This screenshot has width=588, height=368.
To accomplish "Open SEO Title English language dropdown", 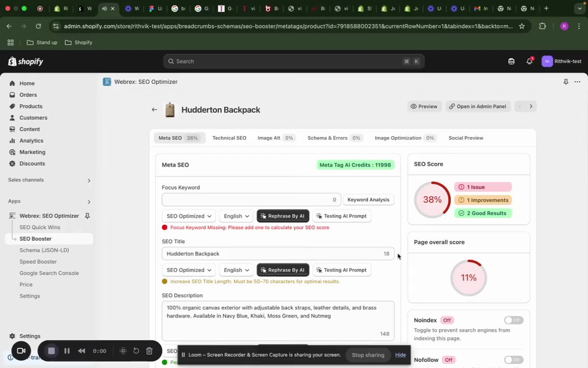I will point(236,270).
